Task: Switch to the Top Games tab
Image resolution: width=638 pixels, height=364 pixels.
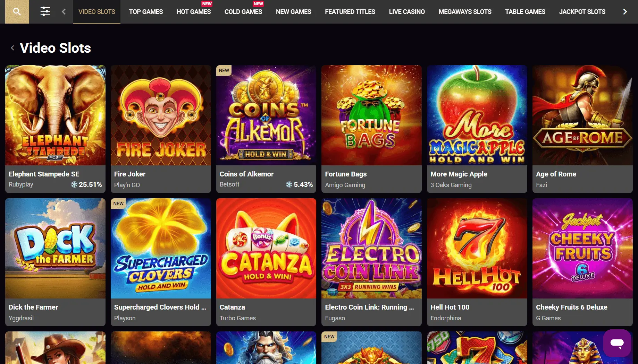Action: pyautogui.click(x=146, y=12)
